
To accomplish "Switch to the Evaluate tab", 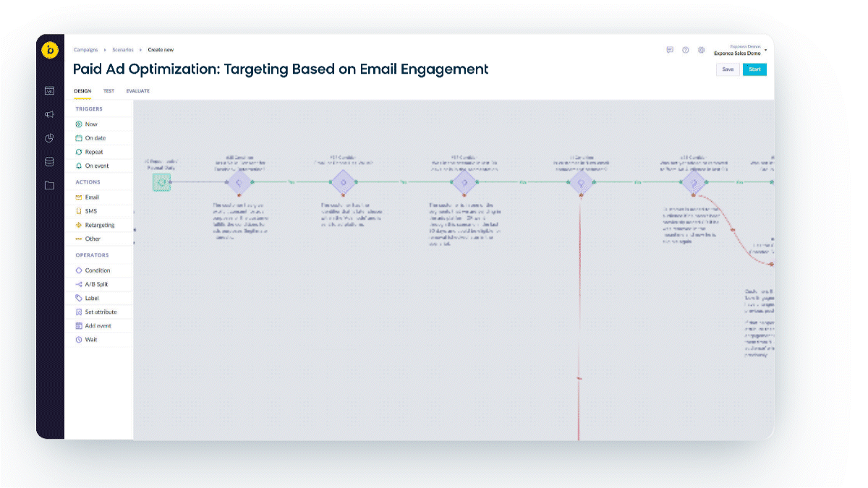I will pyautogui.click(x=138, y=91).
